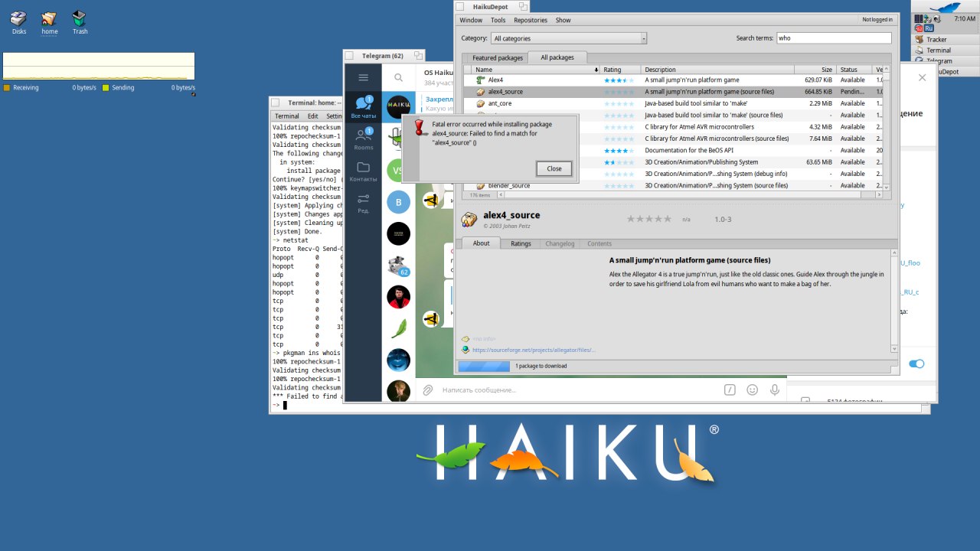This screenshot has height=551, width=980.
Task: Open HaikuDepot Tools menu
Action: (x=498, y=20)
